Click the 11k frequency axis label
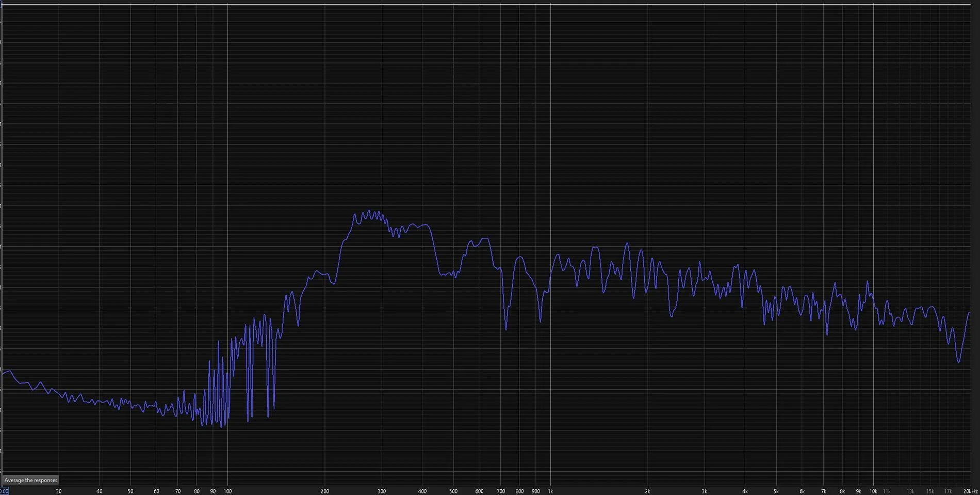Screen dimensions: 980x495 [x=887, y=491]
